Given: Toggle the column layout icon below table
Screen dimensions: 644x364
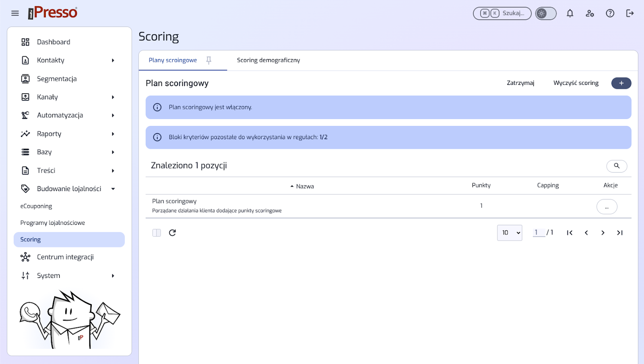Looking at the screenshot, I should point(157,232).
